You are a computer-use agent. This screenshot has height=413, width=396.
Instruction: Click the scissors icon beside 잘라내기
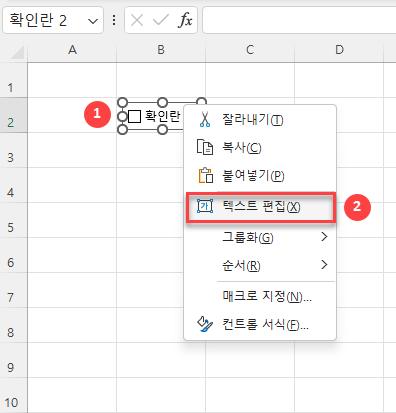tap(205, 119)
